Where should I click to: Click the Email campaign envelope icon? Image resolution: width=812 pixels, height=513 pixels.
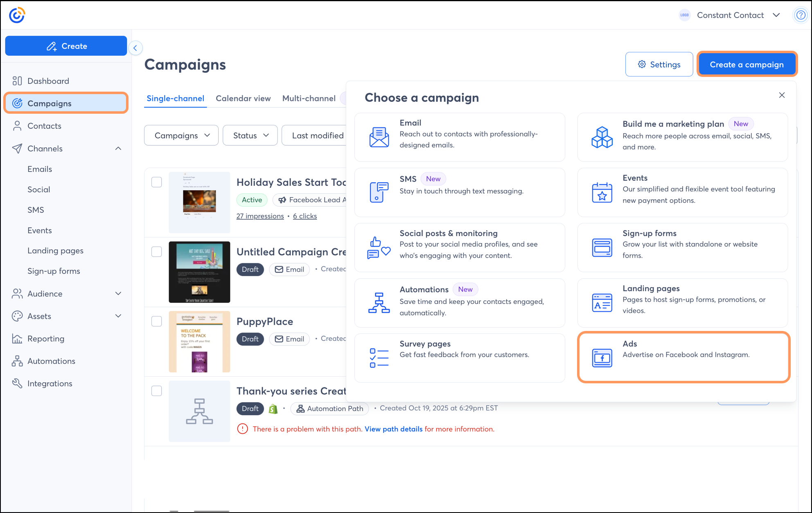pyautogui.click(x=379, y=137)
